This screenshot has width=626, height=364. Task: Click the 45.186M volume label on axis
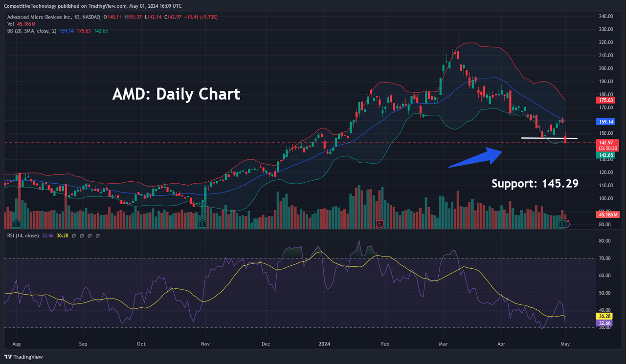(607, 214)
